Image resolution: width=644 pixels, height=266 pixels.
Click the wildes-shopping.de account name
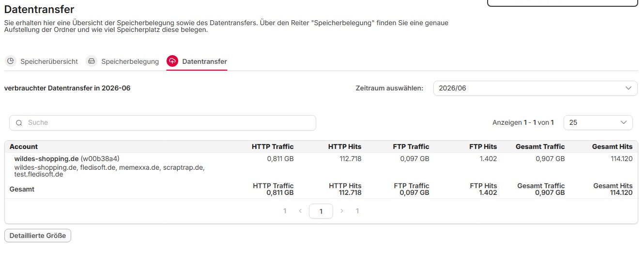[46, 159]
